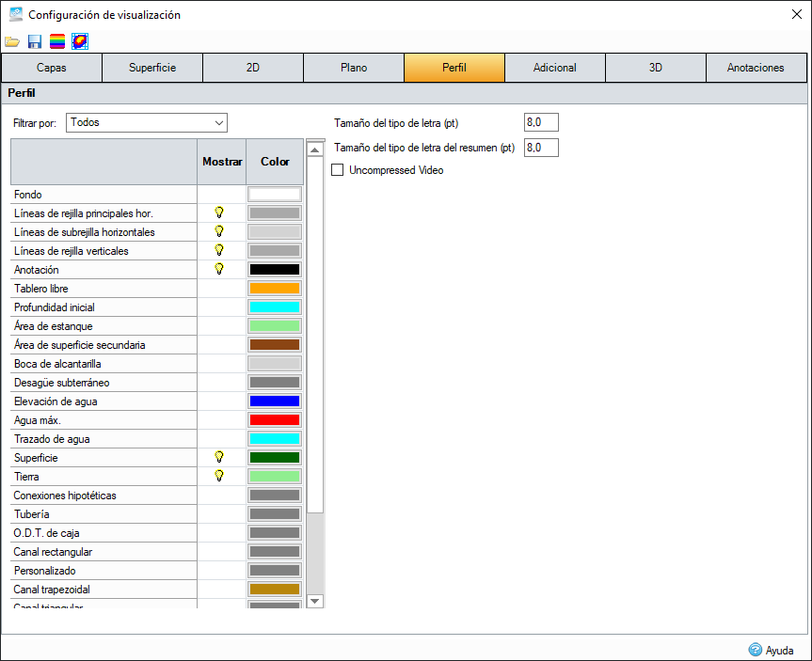
Task: Select the Conexiones hipotéticas row
Action: (103, 496)
